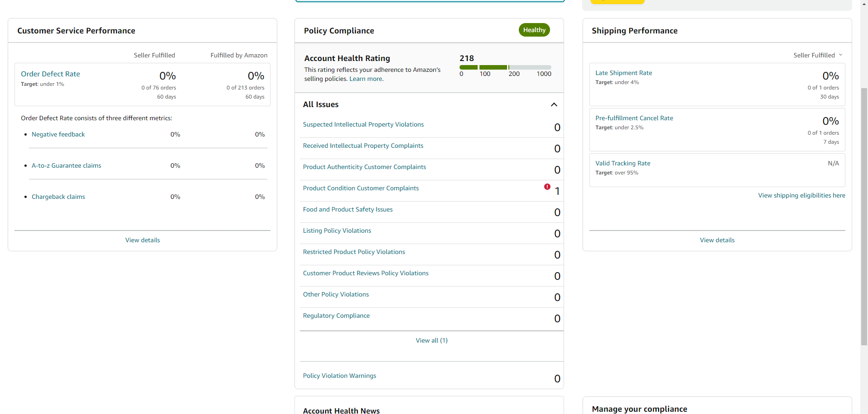868x414 pixels.
Task: Open Valid Tracking Rate metric
Action: pyautogui.click(x=623, y=163)
